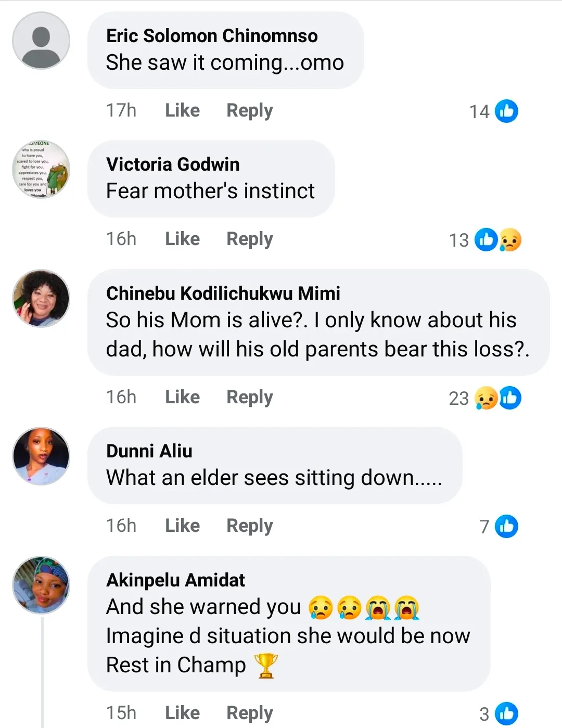Viewport: 562px width, 728px height.
Task: Like Victoria Godwin's comment
Action: point(182,239)
